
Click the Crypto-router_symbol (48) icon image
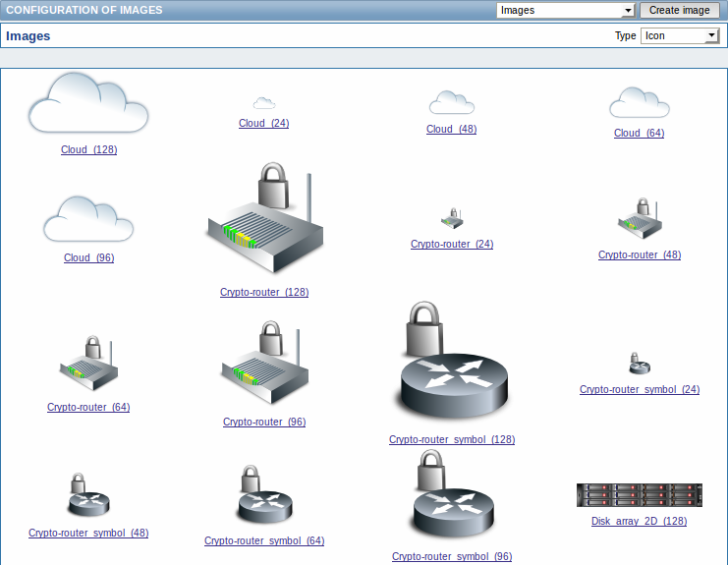coord(88,494)
